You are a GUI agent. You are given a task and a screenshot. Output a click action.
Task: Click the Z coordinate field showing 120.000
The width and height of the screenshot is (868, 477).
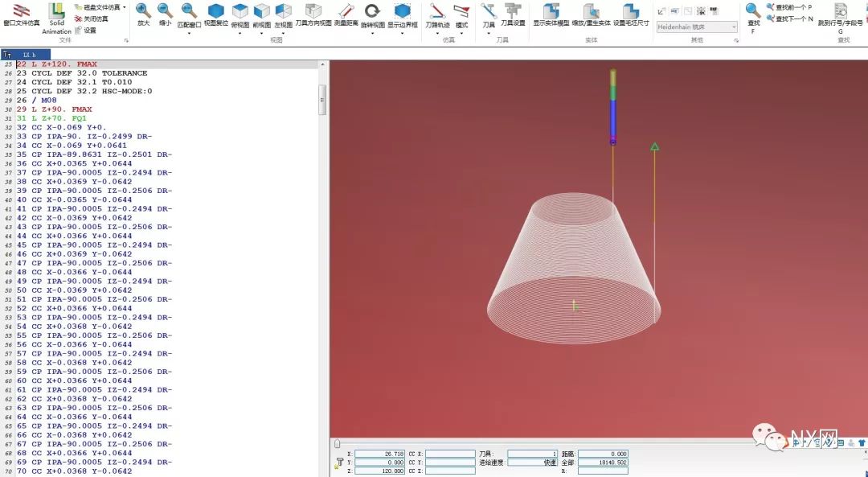pyautogui.click(x=379, y=471)
